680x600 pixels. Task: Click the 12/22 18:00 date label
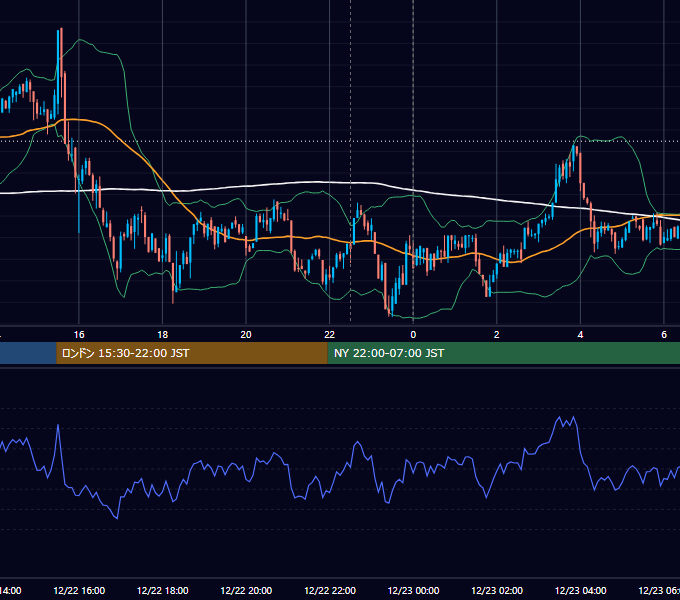163,590
